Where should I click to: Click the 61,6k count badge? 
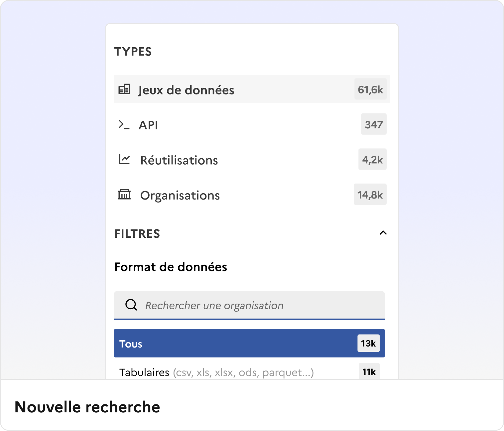[x=370, y=89]
